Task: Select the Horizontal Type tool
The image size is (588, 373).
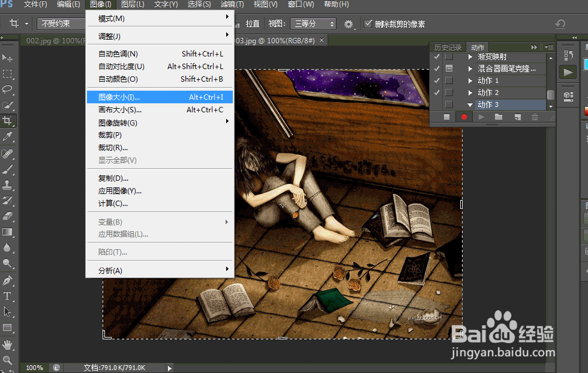Action: pos(7,296)
